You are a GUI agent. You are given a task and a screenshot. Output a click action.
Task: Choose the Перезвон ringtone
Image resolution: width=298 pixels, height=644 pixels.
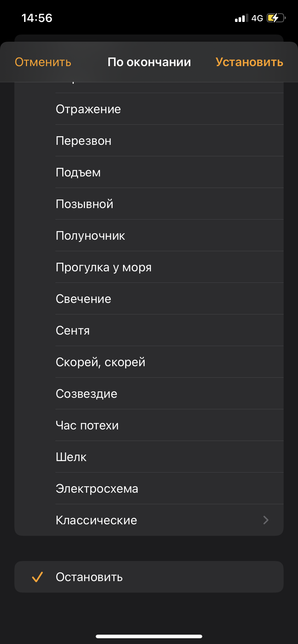point(149,141)
